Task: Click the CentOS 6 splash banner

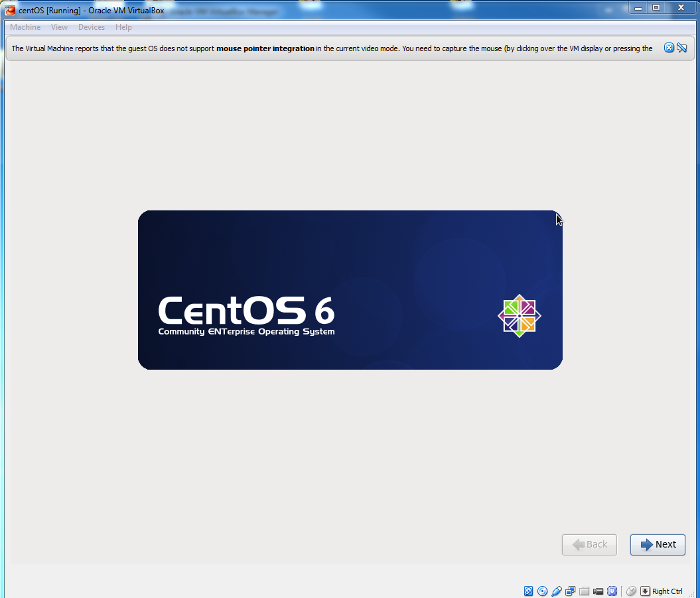Action: [x=350, y=290]
